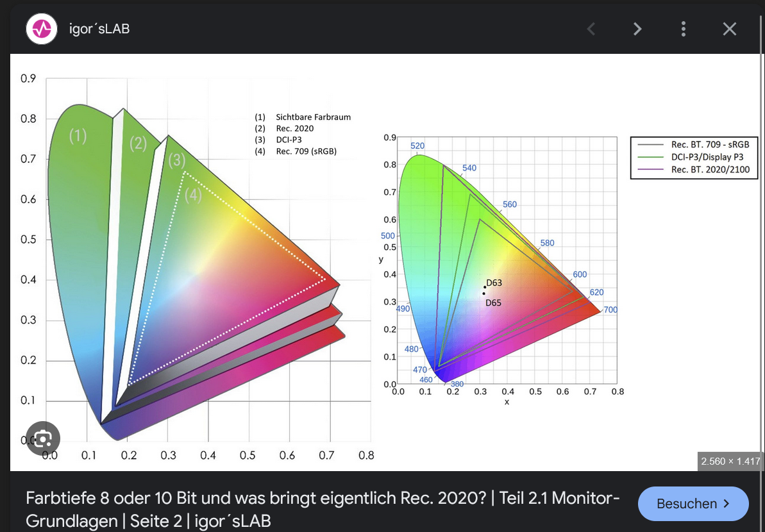
Task: Click the igor´sLAB circular logo
Action: (41, 28)
